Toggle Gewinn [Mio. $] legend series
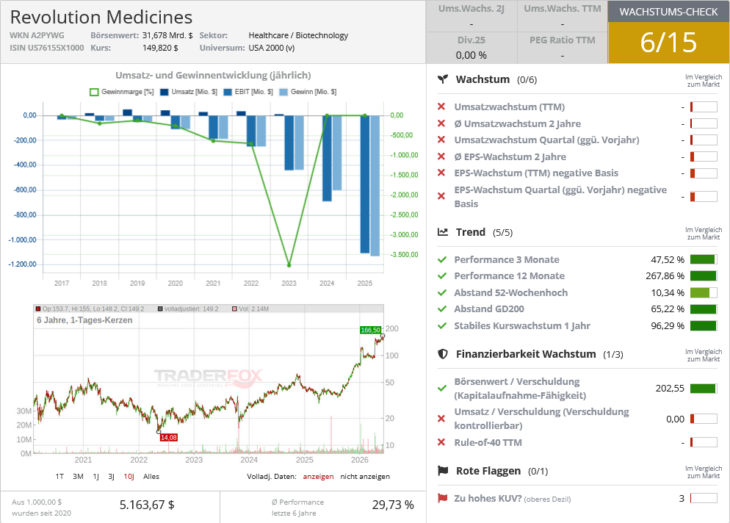The image size is (730, 523). pyautogui.click(x=308, y=92)
